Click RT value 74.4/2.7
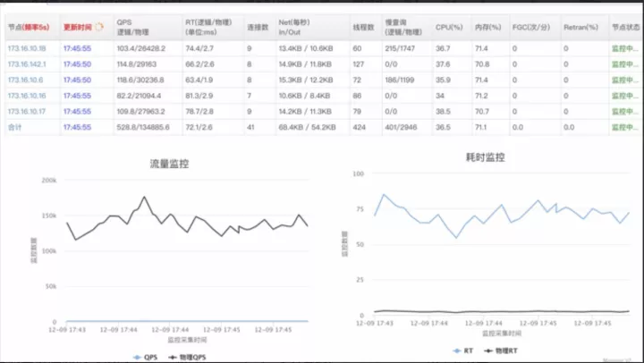Viewport: 644px width, 363px height. pyautogui.click(x=199, y=48)
